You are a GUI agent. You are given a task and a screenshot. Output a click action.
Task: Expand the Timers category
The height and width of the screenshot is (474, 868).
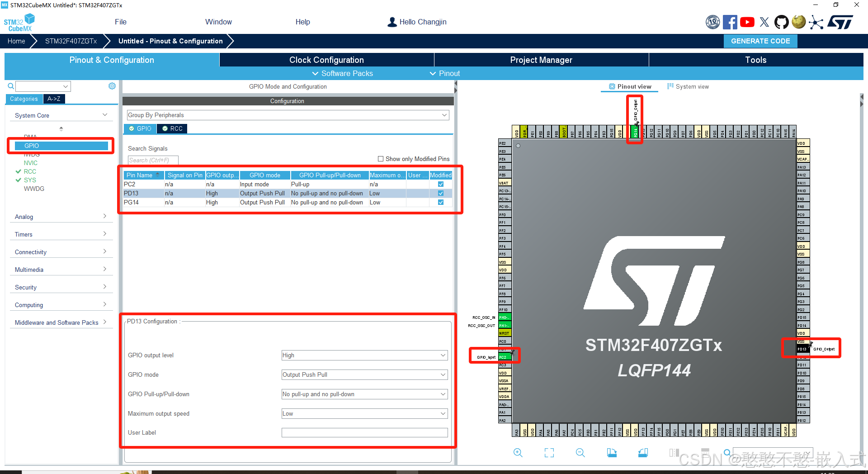tap(61, 234)
